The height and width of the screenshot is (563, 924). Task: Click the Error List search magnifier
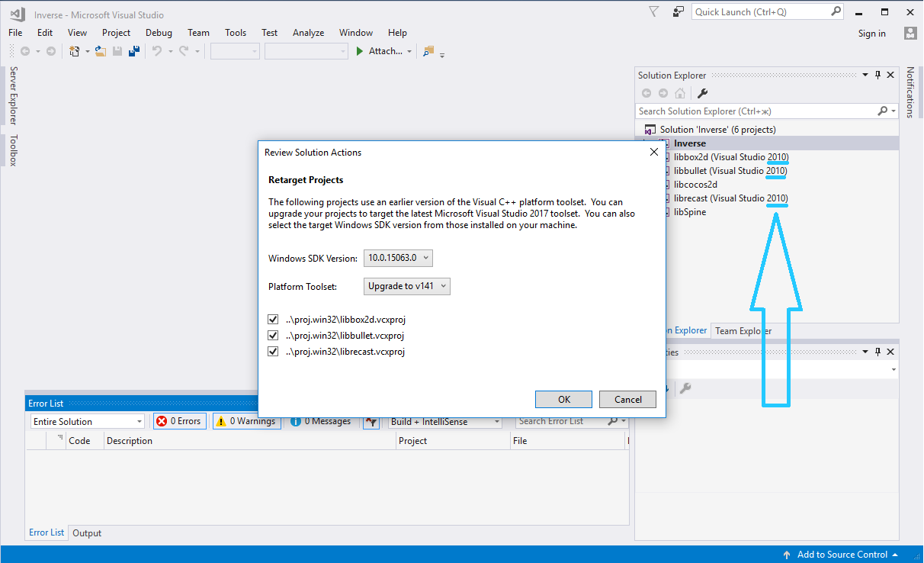[x=613, y=421]
